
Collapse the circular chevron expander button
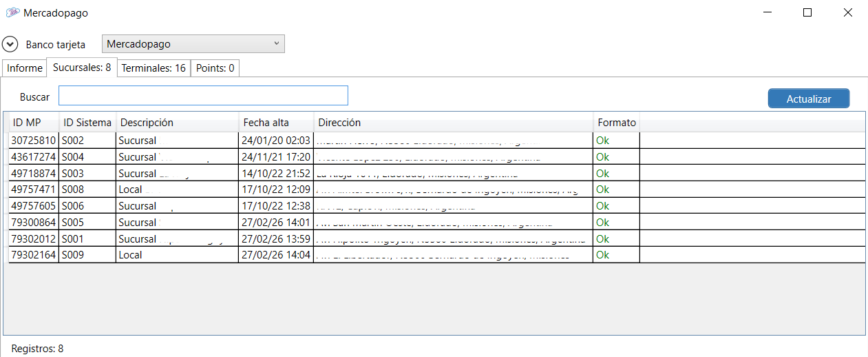coord(10,44)
